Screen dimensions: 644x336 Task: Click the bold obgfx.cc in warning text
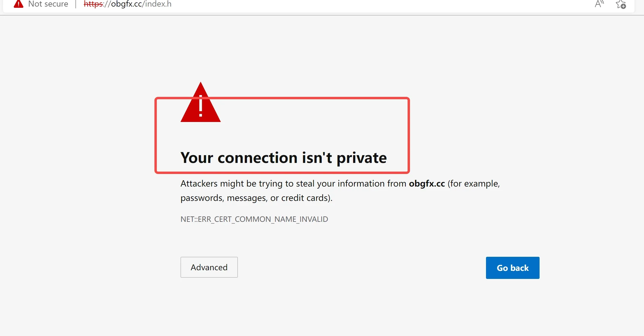[x=427, y=184]
